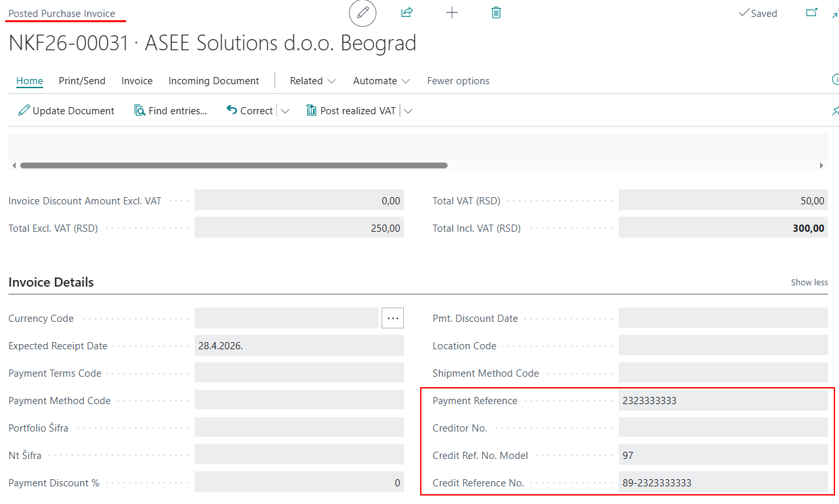Viewport: 839px width, 504px height.
Task: Click the Portfolio Šifra field
Action: pyautogui.click(x=299, y=428)
